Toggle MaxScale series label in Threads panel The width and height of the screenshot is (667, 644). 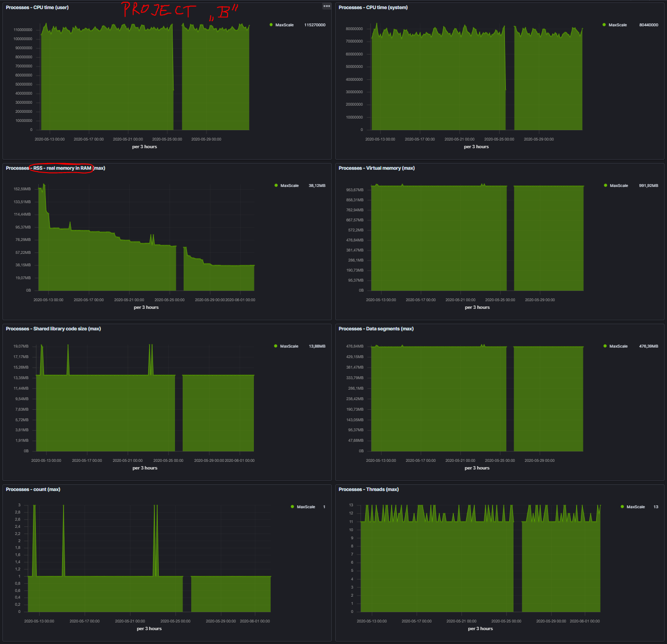pyautogui.click(x=635, y=507)
